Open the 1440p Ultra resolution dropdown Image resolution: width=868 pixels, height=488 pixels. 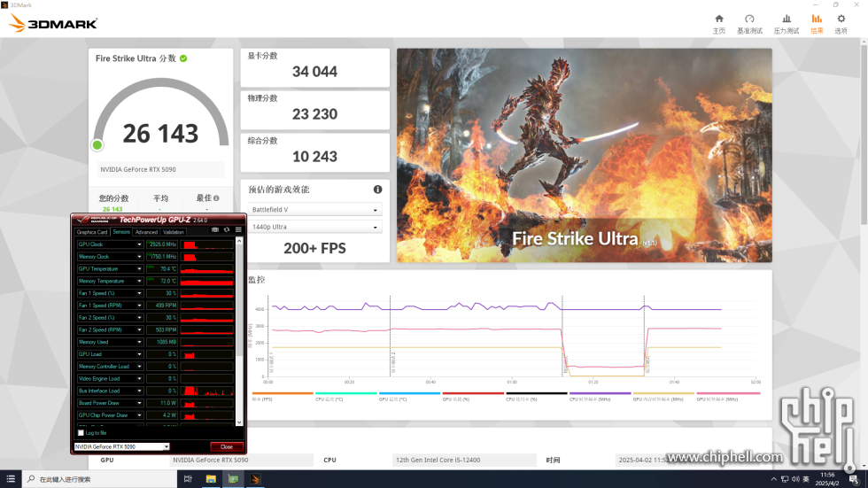point(315,227)
